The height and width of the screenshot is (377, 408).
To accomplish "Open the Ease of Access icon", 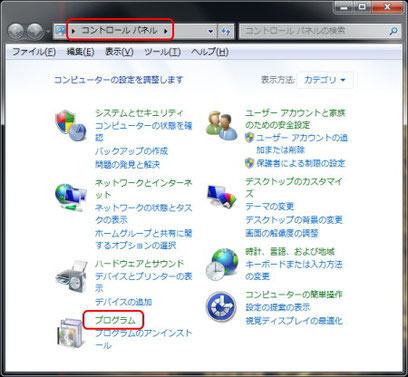I will (x=221, y=306).
